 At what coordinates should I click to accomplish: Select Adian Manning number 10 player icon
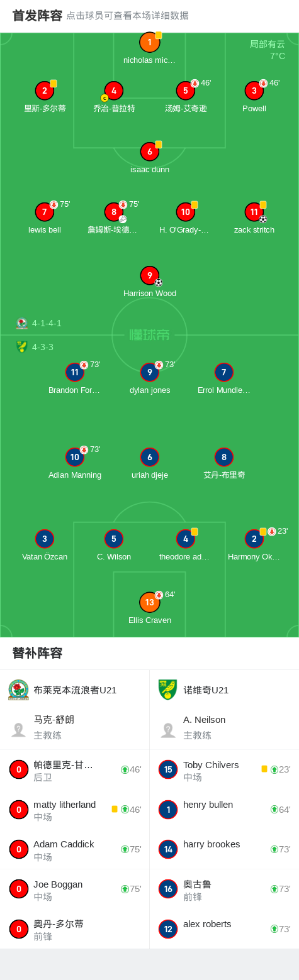(x=75, y=457)
